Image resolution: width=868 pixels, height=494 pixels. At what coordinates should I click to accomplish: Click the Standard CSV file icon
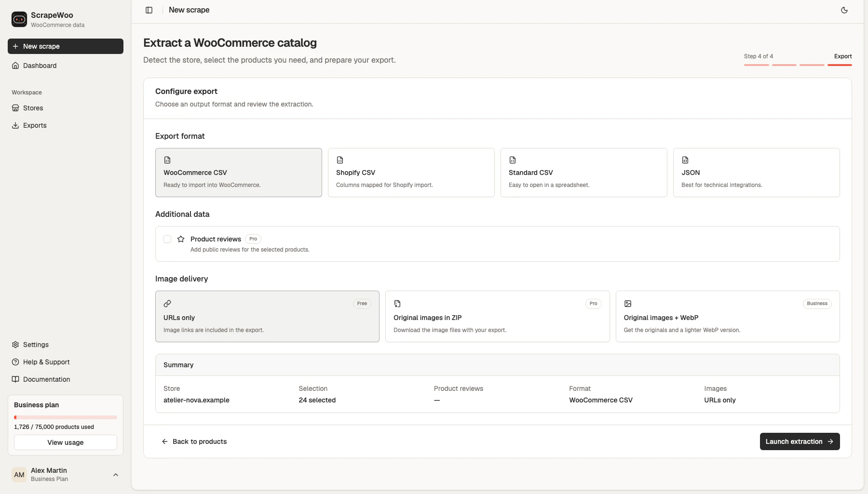(513, 160)
